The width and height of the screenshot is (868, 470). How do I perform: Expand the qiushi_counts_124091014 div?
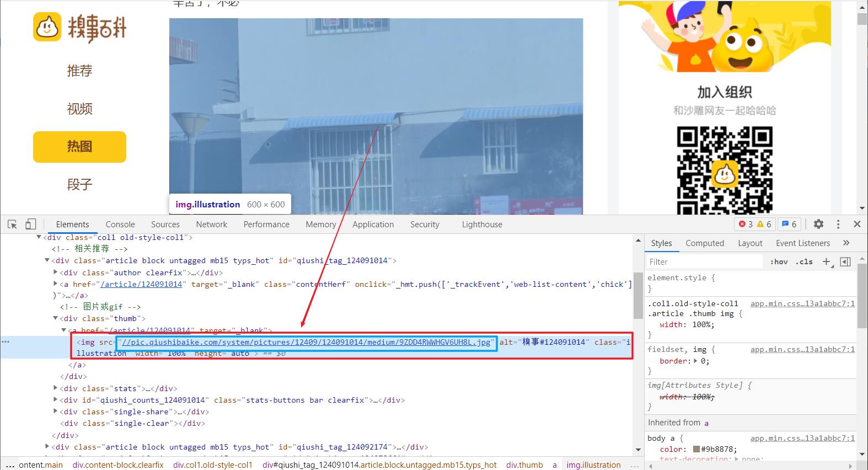tap(55, 399)
